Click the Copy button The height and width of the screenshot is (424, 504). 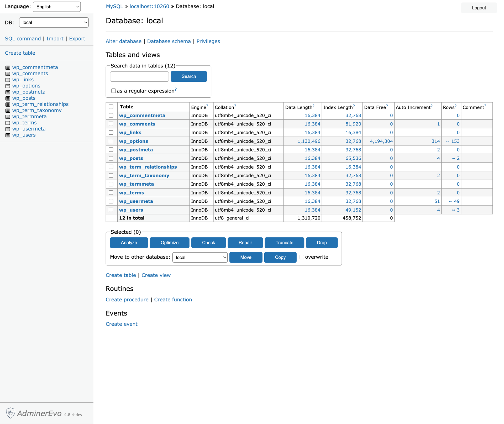pos(280,257)
